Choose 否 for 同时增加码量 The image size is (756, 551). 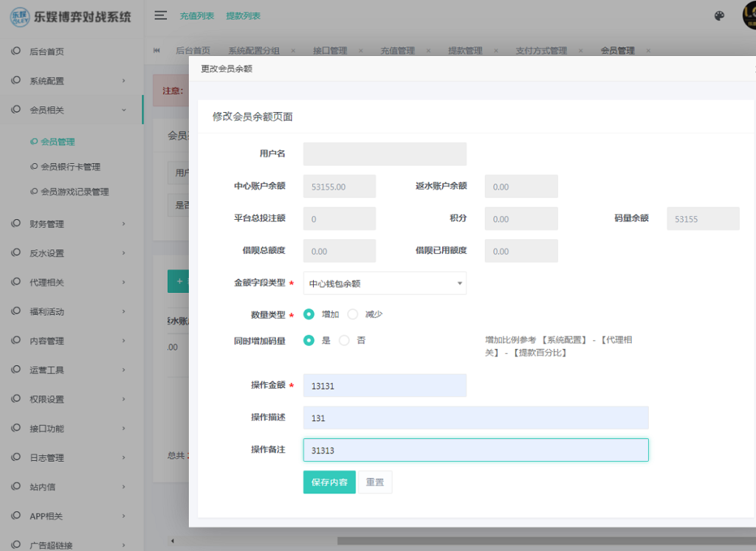point(343,340)
